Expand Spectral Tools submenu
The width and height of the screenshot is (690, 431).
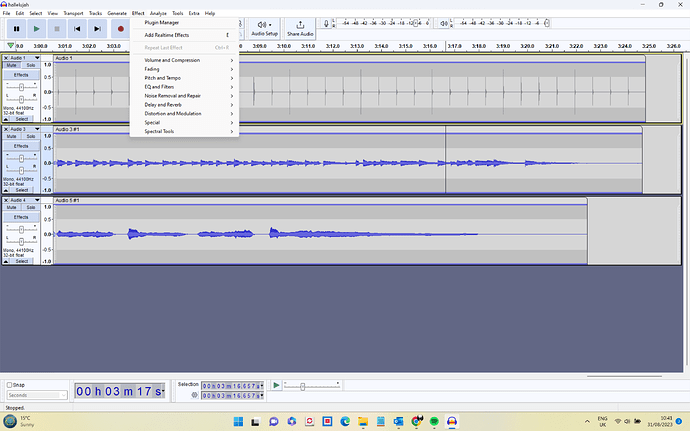point(184,131)
